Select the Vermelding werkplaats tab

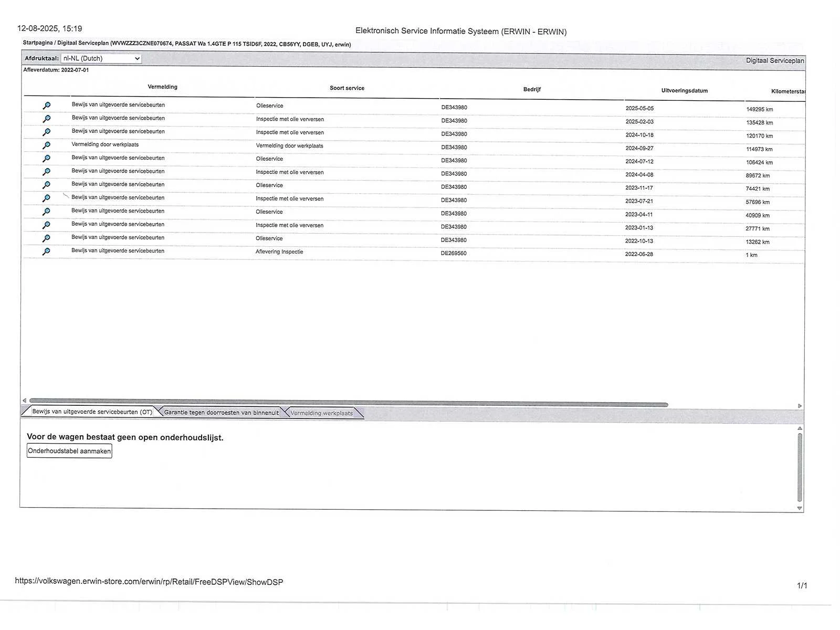pos(321,413)
